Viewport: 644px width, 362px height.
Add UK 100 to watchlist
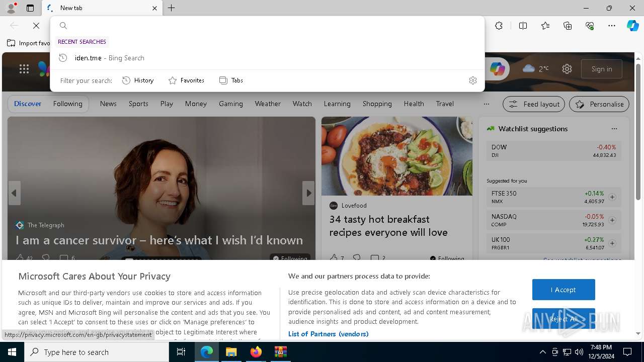pyautogui.click(x=612, y=243)
